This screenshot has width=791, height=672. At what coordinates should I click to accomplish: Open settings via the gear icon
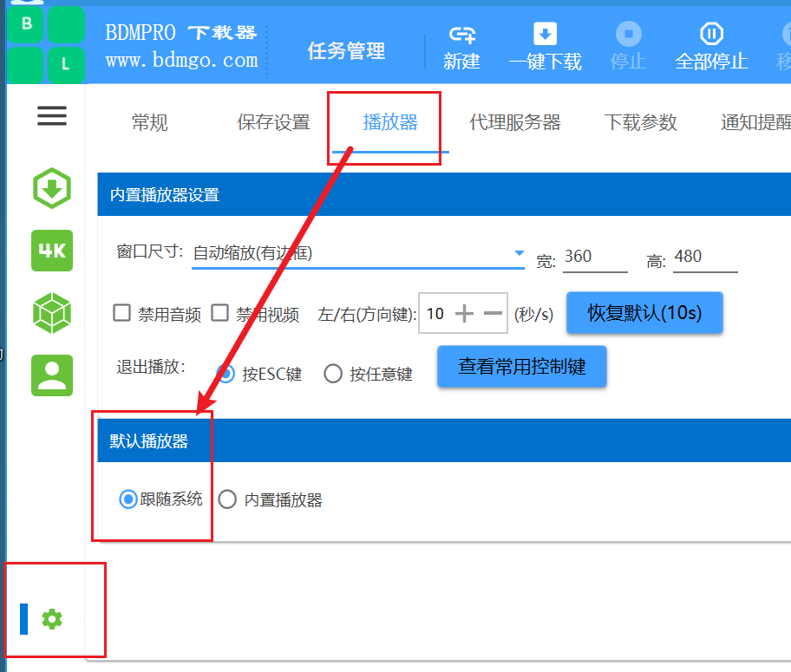point(52,619)
